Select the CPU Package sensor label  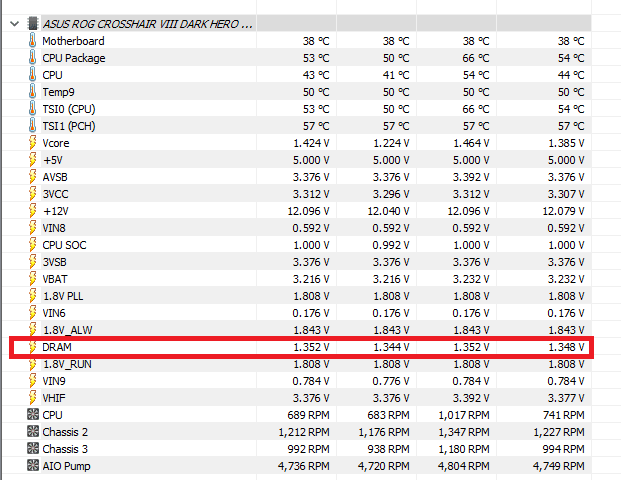click(x=74, y=58)
